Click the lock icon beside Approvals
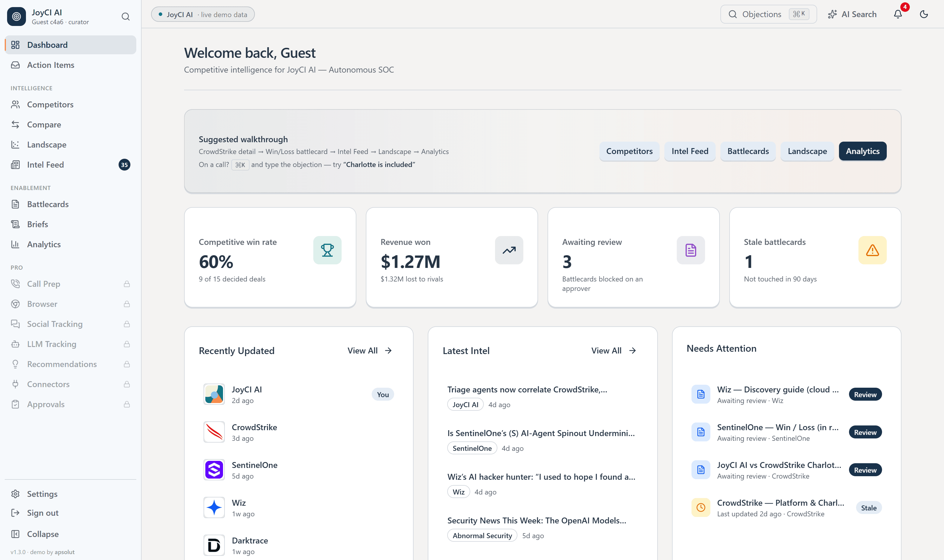The height and width of the screenshot is (560, 944). click(x=127, y=404)
